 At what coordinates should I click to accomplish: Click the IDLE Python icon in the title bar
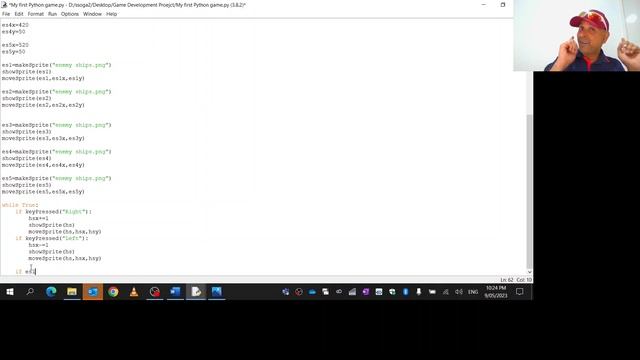tap(4, 5)
